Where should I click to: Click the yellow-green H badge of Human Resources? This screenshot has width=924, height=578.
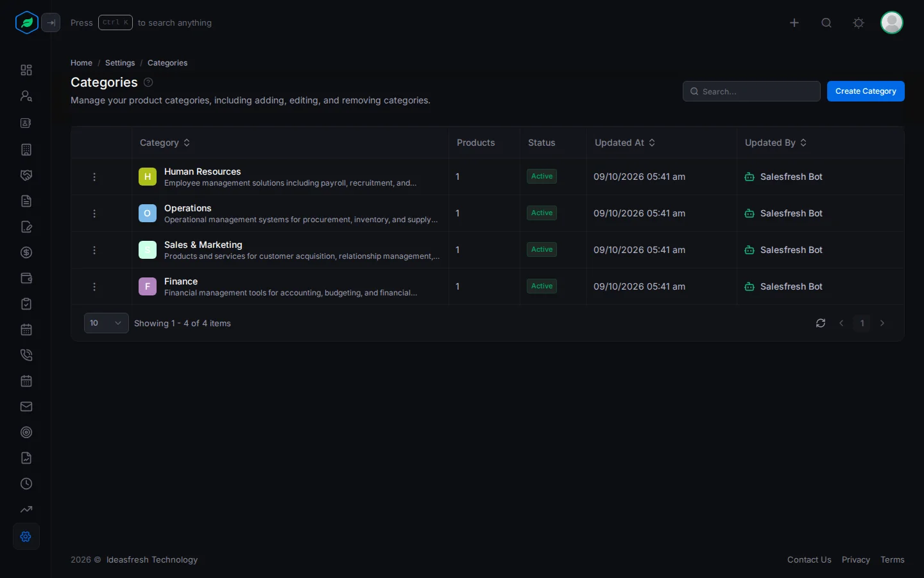pos(148,177)
